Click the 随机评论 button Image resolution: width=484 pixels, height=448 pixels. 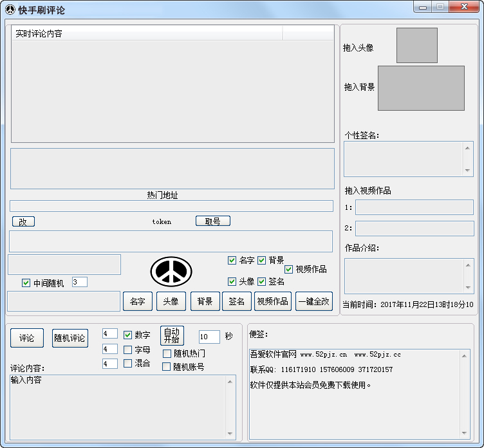pyautogui.click(x=70, y=338)
